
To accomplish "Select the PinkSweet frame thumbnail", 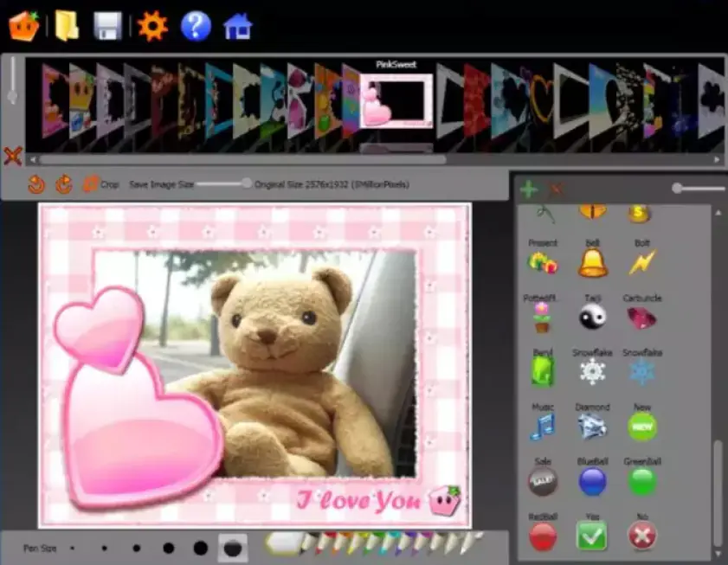I will 396,102.
